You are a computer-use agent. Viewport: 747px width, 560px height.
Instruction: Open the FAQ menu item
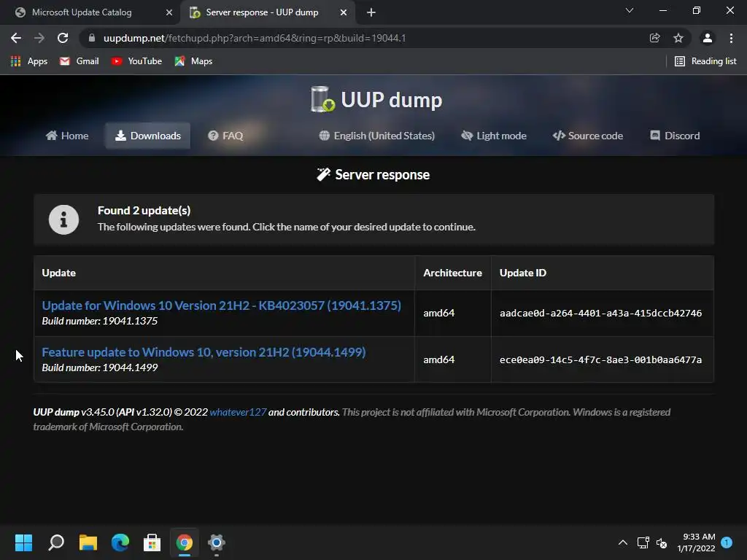coord(225,136)
